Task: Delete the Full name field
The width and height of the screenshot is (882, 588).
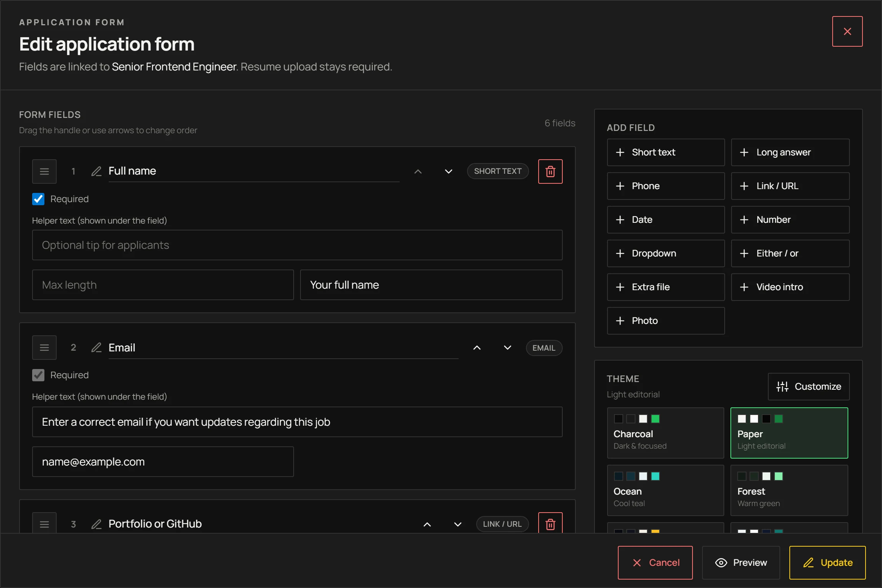Action: click(550, 171)
